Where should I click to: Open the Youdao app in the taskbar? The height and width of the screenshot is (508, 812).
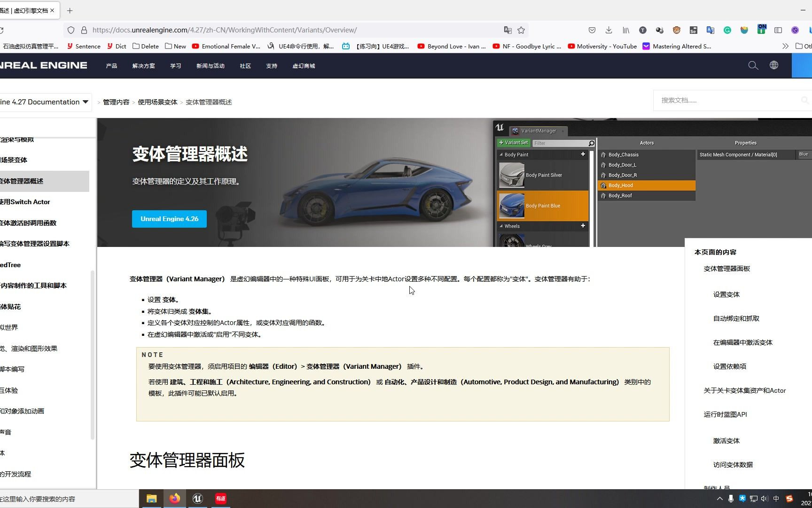[221, 499]
